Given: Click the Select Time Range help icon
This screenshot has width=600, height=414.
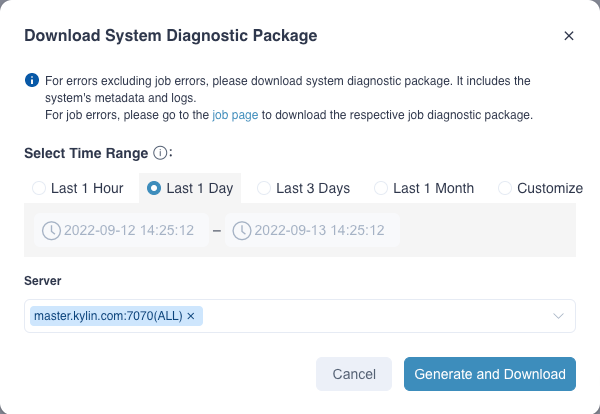Looking at the screenshot, I should pyautogui.click(x=159, y=153).
